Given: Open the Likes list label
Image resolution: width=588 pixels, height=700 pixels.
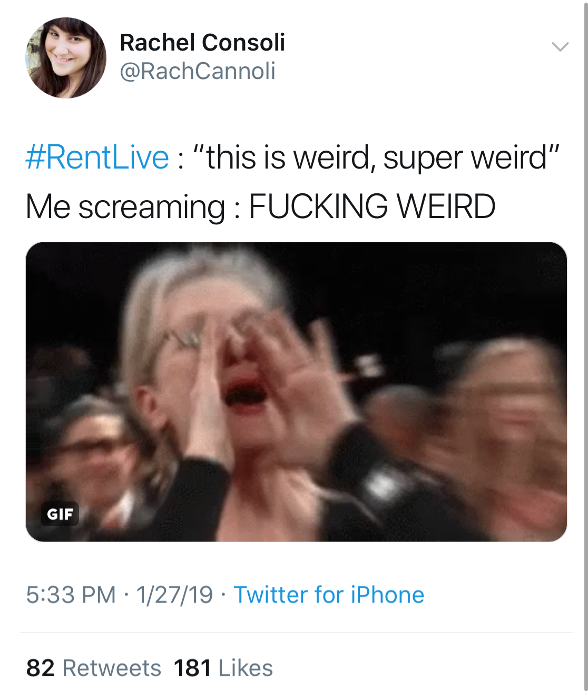Looking at the screenshot, I should (246, 668).
